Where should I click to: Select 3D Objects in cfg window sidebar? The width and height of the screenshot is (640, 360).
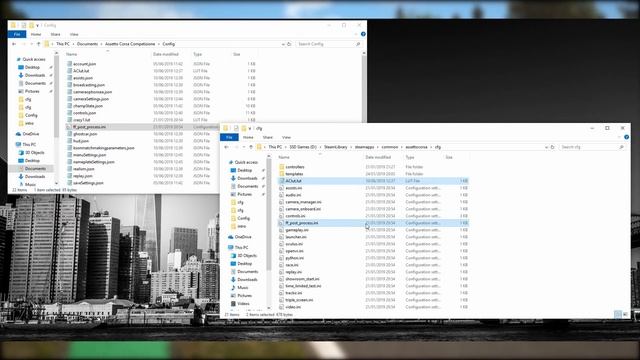[x=247, y=256]
